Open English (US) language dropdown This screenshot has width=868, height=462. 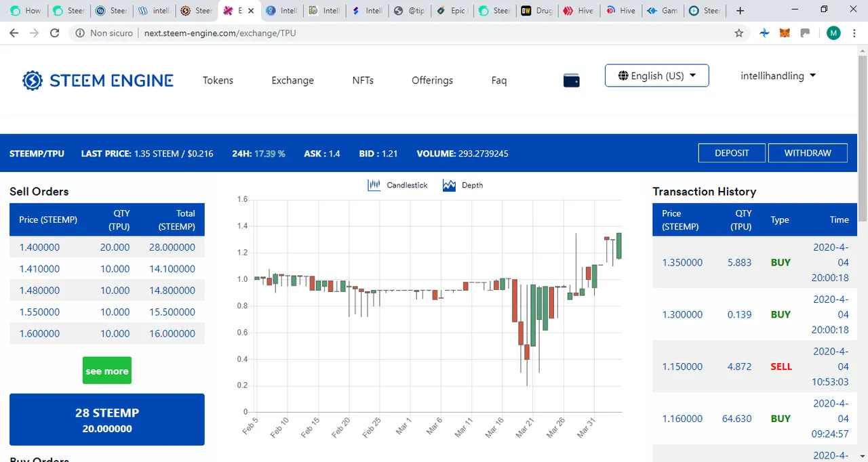coord(657,76)
